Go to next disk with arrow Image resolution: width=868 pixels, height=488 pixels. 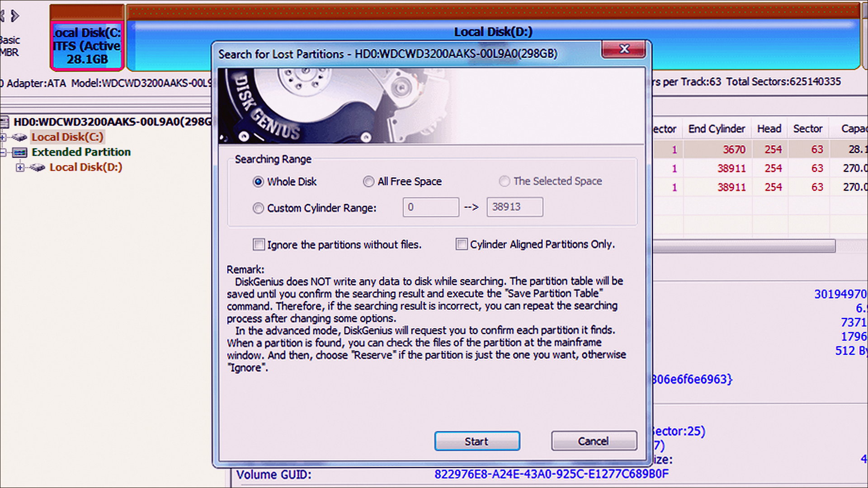point(15,16)
